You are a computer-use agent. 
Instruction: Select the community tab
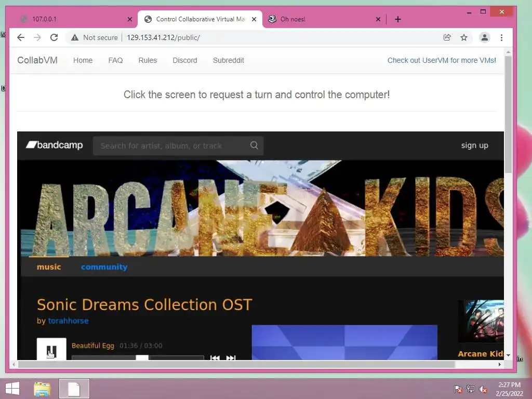[104, 267]
